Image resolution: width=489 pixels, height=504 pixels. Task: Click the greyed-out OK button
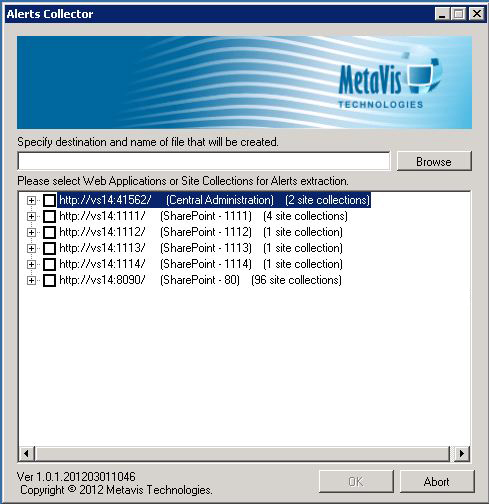356,482
